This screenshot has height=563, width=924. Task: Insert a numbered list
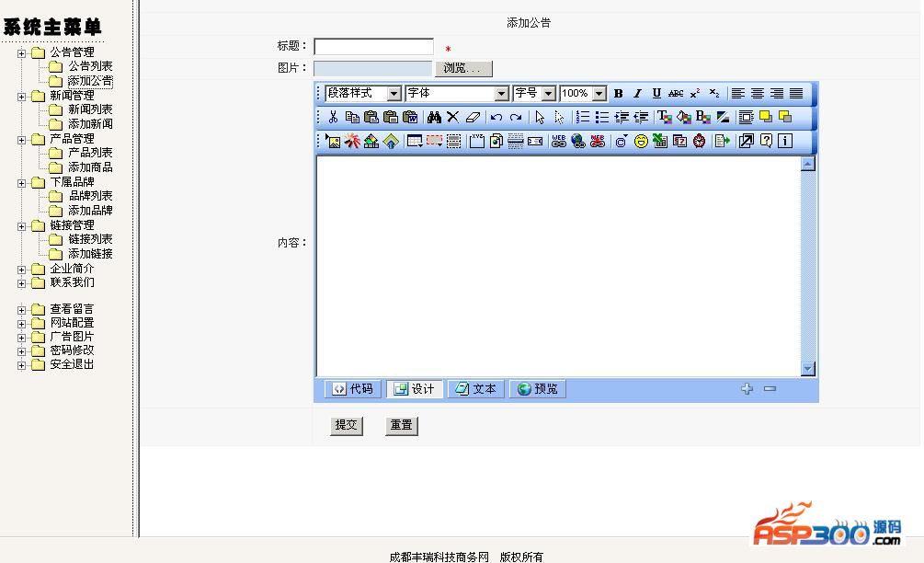[582, 117]
